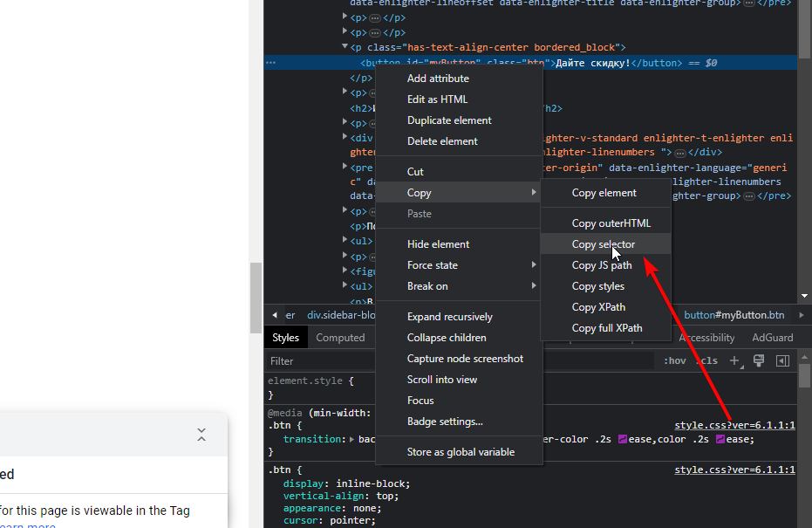The image size is (812, 528).
Task: Click the web page vertical scrollbar thumb
Action: 256,298
